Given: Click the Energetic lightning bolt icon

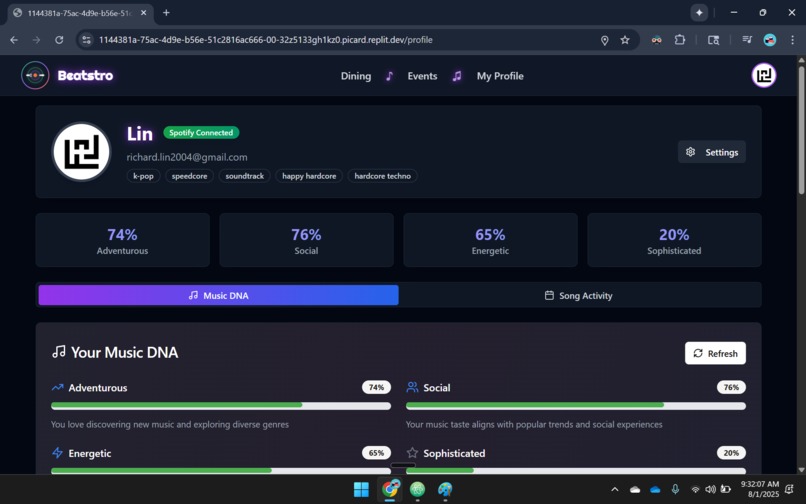Looking at the screenshot, I should (x=57, y=453).
